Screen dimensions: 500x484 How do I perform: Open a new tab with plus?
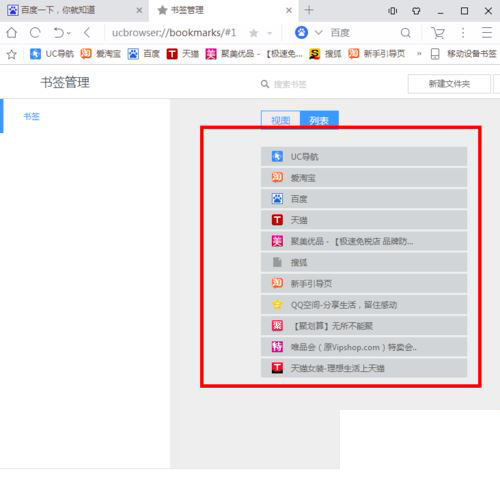click(309, 10)
